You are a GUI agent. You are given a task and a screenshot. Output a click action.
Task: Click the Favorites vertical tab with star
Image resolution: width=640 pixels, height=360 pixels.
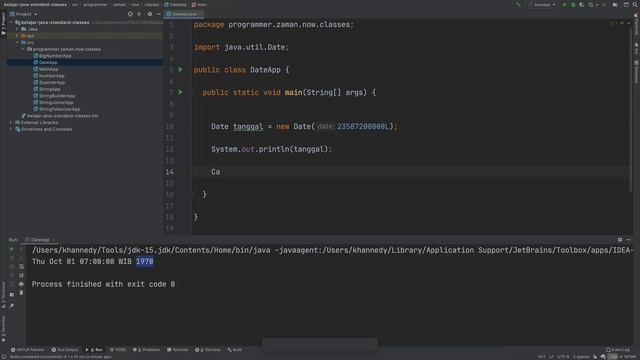pos(3,329)
